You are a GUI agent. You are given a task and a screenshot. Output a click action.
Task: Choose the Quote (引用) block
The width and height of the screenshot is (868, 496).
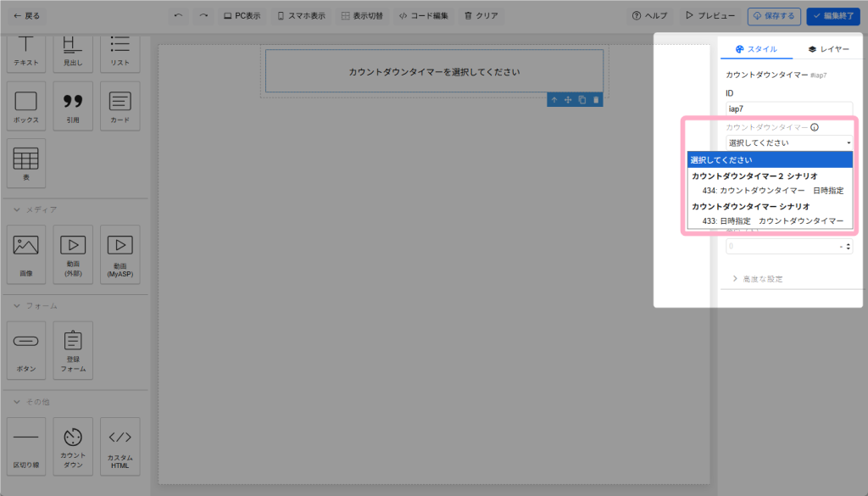(73, 106)
